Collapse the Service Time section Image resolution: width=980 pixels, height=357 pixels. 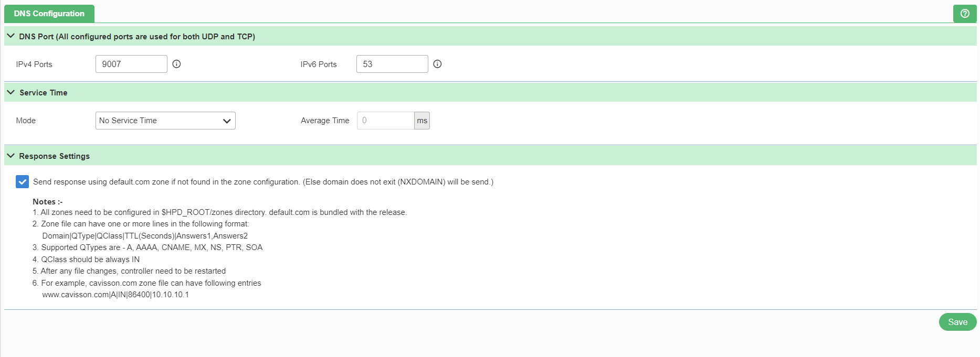click(x=10, y=92)
